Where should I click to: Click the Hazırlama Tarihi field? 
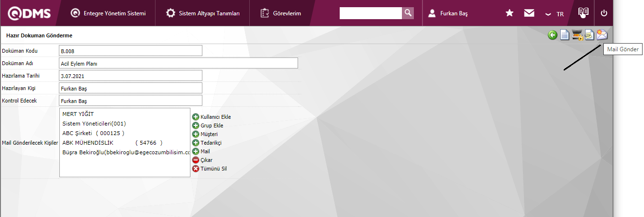(131, 76)
